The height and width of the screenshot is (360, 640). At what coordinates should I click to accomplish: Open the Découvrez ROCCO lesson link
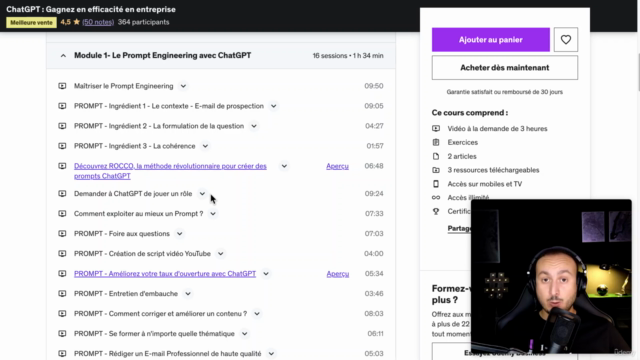[x=170, y=171]
